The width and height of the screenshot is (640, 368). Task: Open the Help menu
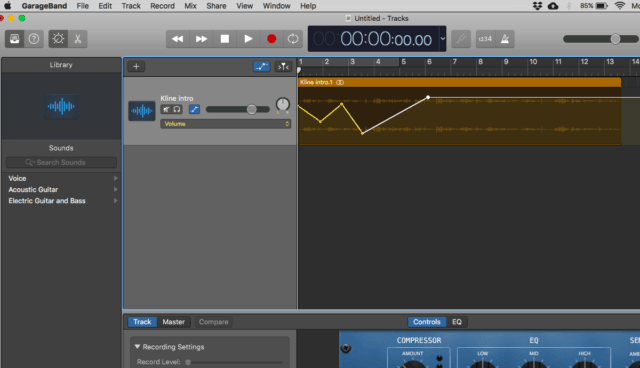click(308, 6)
